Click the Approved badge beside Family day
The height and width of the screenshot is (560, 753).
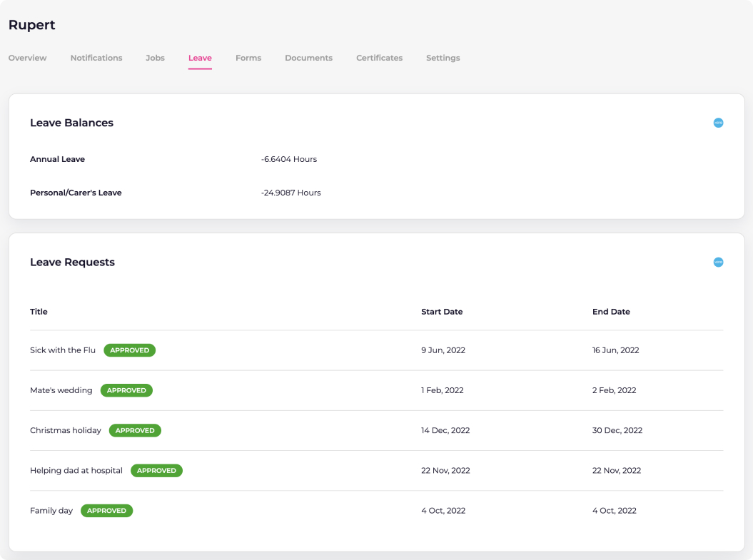pos(106,511)
